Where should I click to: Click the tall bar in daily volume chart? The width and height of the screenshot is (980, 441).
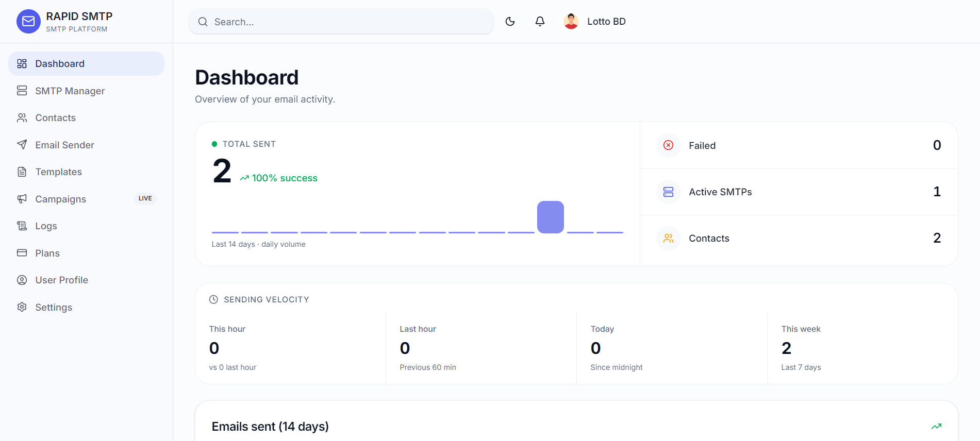551,217
